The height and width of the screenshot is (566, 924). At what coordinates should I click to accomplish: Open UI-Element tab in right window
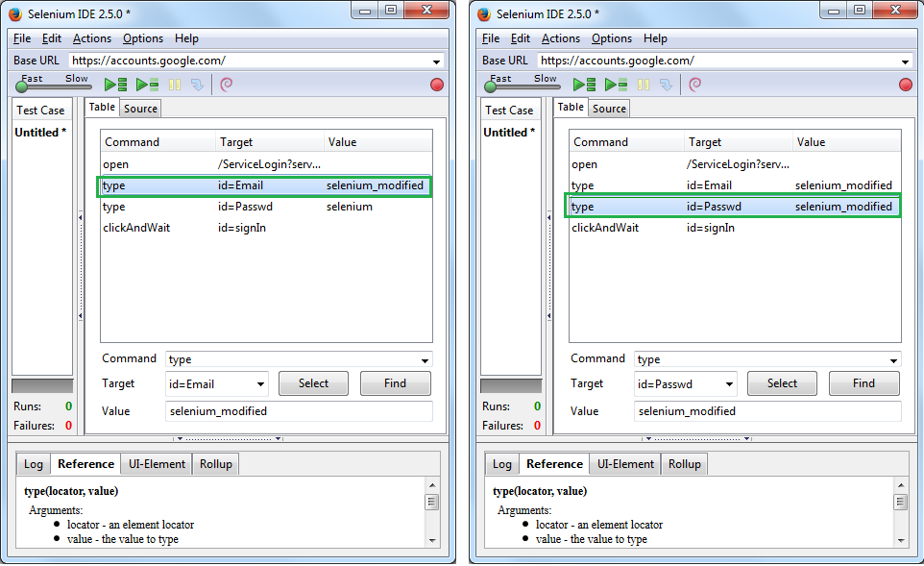625,464
